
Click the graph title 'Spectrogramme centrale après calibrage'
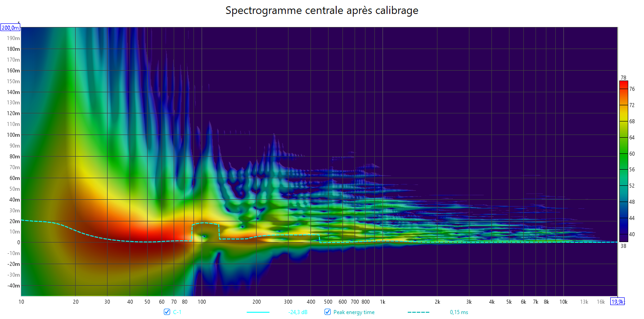coord(322,10)
